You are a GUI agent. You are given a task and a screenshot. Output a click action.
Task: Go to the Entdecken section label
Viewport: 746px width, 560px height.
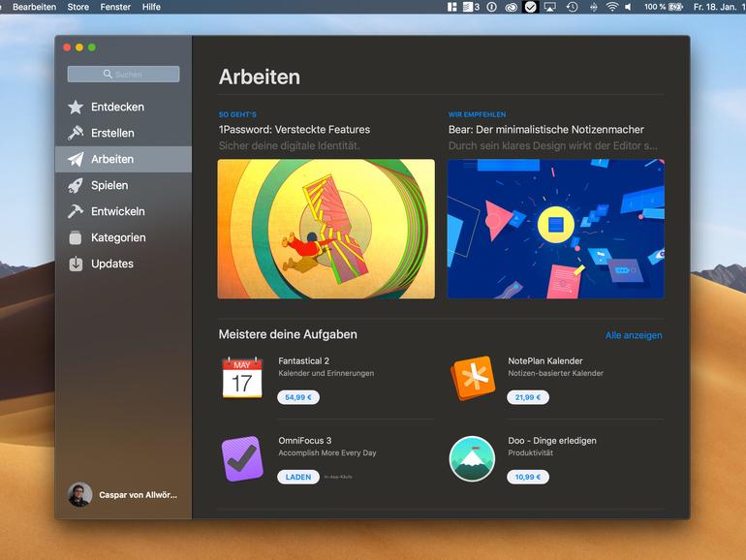[x=117, y=107]
